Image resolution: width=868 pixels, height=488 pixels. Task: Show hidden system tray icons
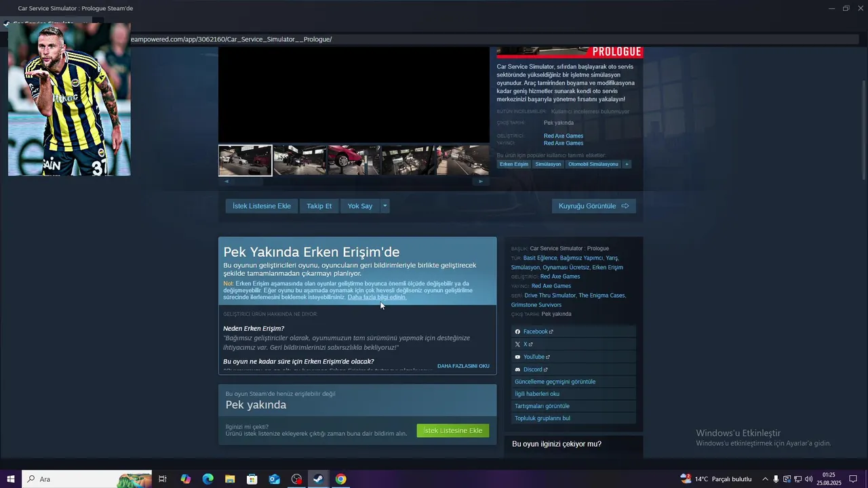pyautogui.click(x=766, y=479)
